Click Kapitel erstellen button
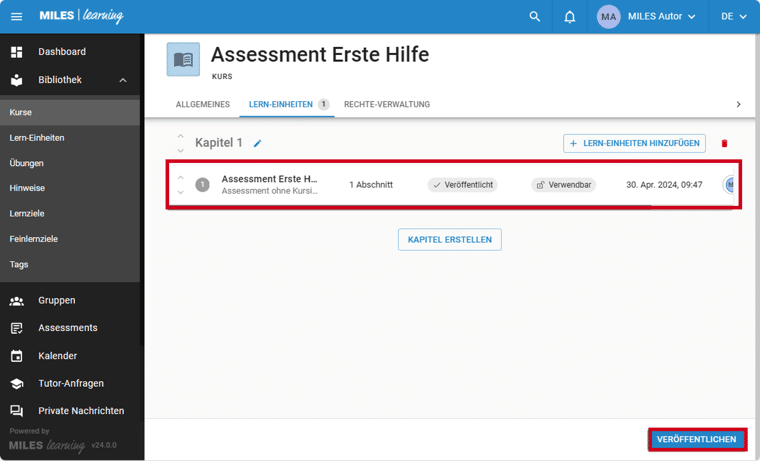760x461 pixels. 450,240
